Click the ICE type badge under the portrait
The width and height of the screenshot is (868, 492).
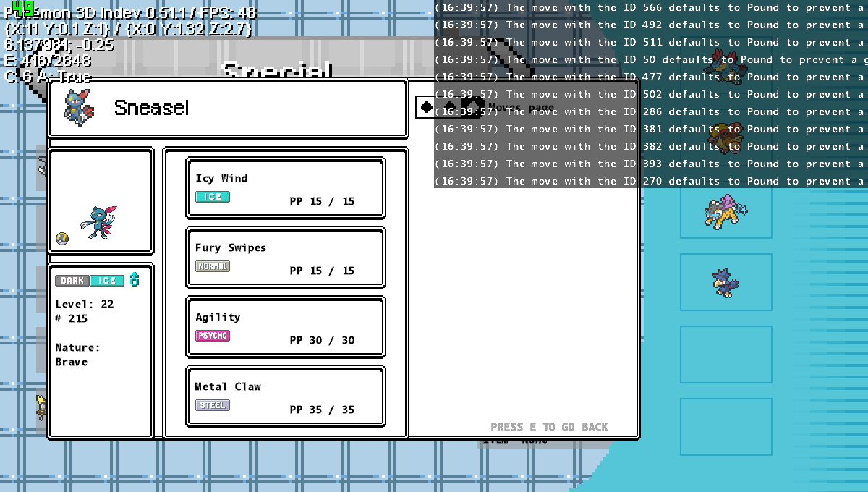point(107,281)
